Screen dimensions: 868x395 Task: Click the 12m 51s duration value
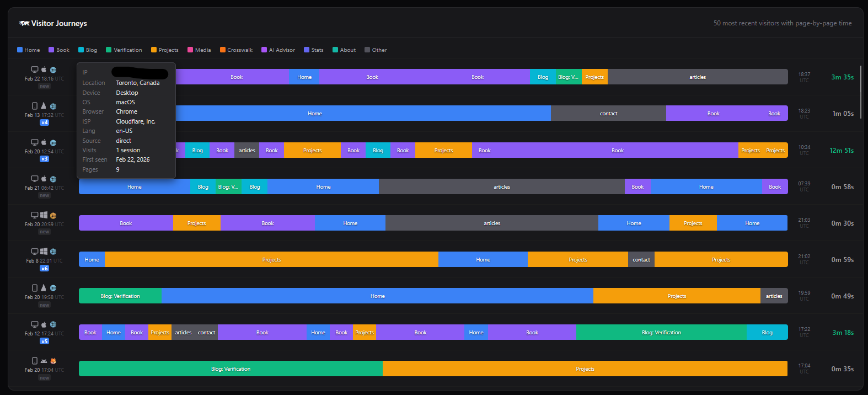pos(842,151)
